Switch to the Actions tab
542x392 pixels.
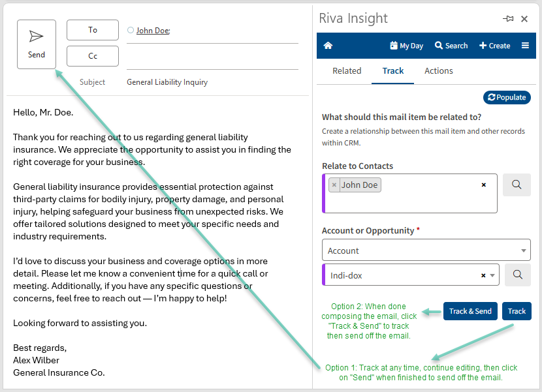[438, 71]
